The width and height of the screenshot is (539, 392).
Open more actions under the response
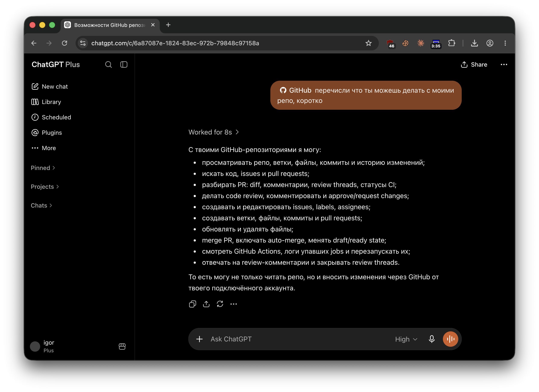234,304
